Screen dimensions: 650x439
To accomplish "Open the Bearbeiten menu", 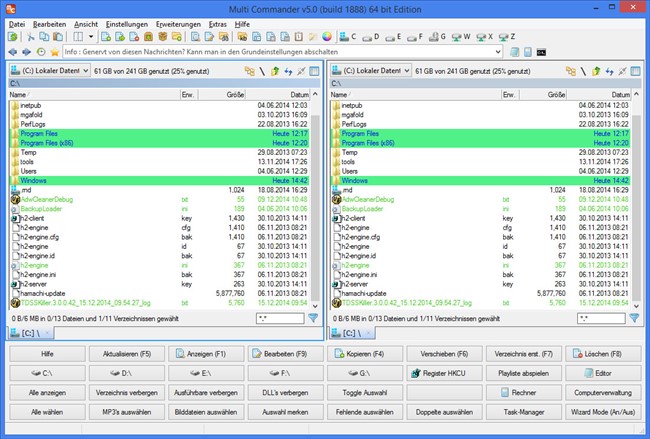I will 49,24.
